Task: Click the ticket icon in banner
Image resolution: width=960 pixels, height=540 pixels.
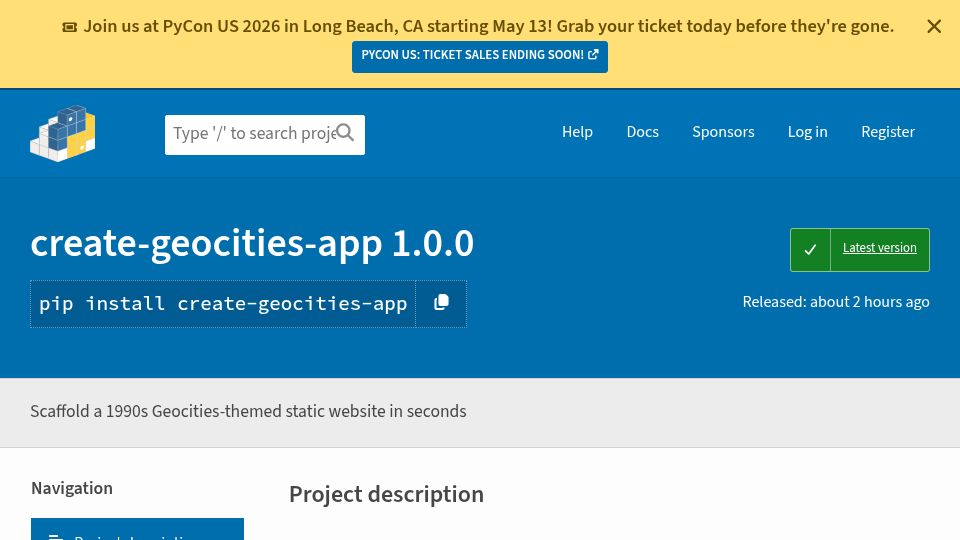Action: (70, 27)
